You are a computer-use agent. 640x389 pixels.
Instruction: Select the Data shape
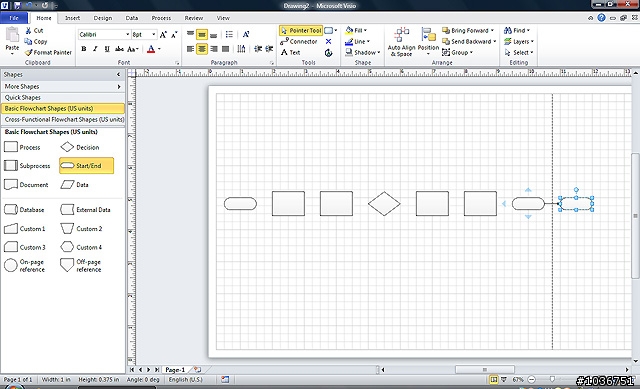pyautogui.click(x=75, y=184)
